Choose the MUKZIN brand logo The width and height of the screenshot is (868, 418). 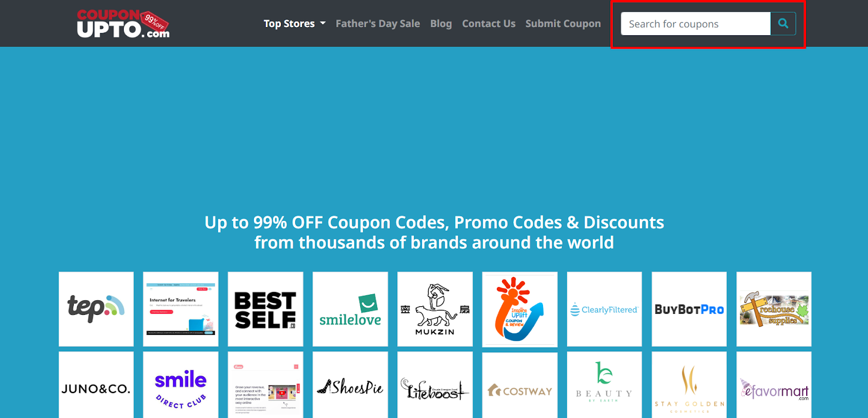click(435, 309)
